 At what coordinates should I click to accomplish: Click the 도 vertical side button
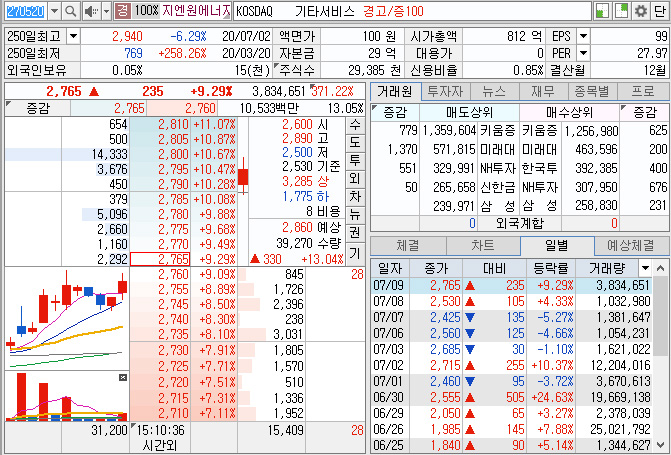[x=355, y=143]
